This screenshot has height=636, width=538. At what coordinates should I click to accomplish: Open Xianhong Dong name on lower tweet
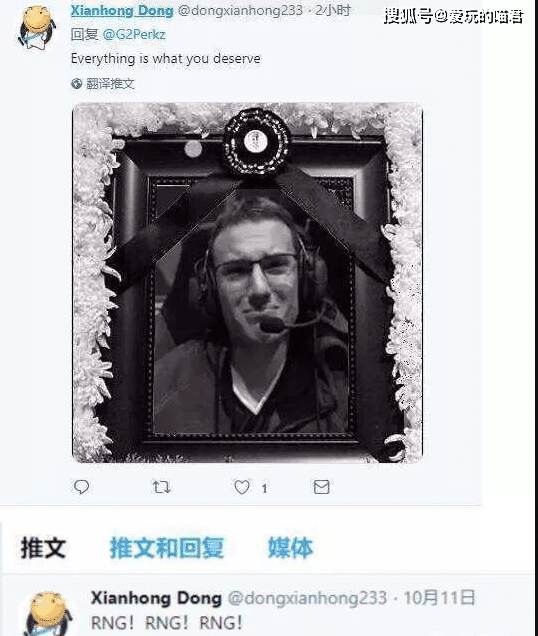[x=156, y=598]
